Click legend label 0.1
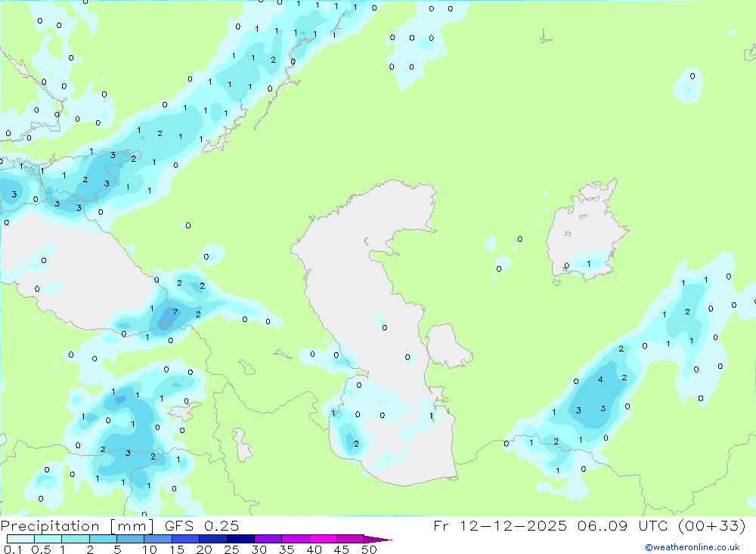Image resolution: width=756 pixels, height=554 pixels. [x=13, y=549]
